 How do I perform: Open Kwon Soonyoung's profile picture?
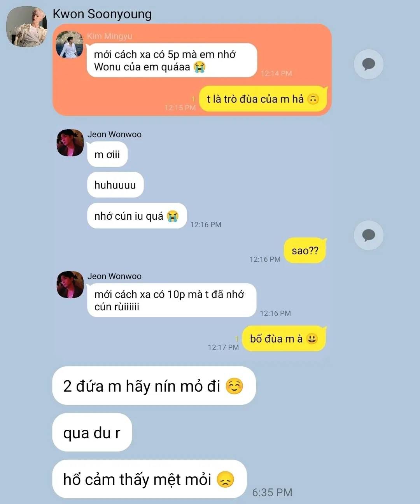[26, 26]
